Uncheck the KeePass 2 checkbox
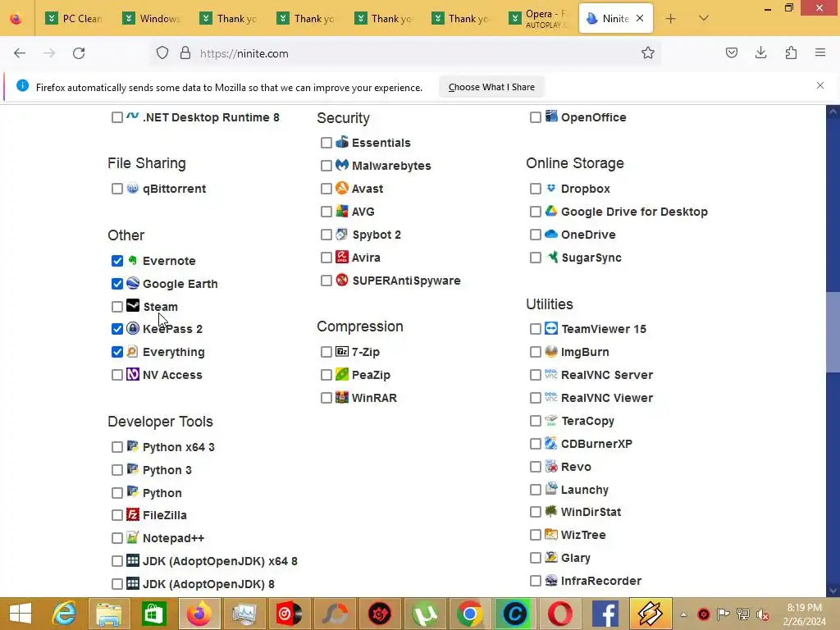840x630 pixels. click(x=116, y=329)
